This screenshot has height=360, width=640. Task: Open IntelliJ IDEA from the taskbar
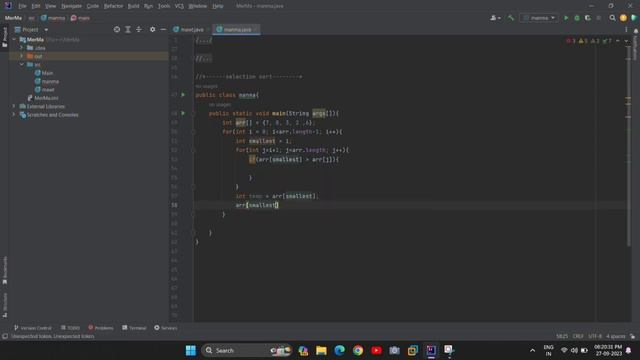431,350
